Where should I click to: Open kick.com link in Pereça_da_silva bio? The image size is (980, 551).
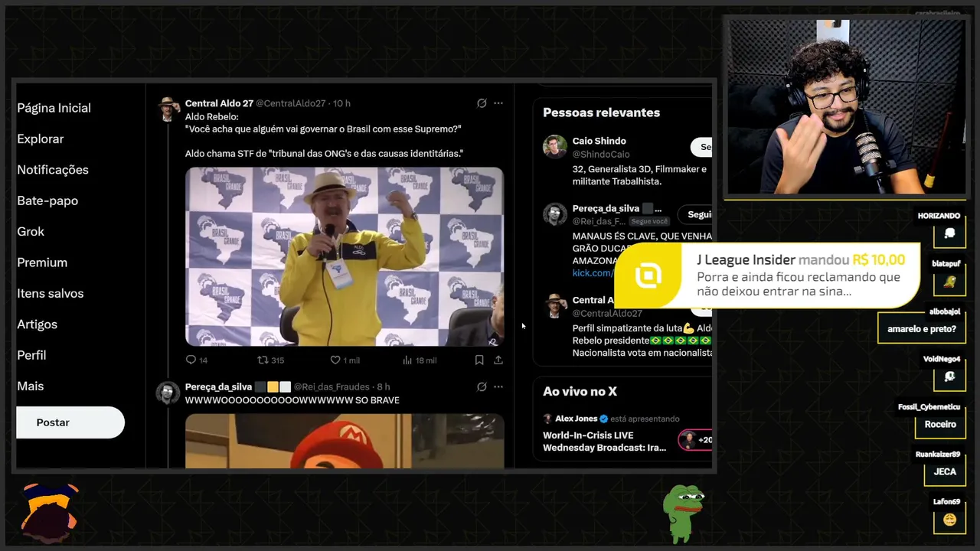coord(593,273)
